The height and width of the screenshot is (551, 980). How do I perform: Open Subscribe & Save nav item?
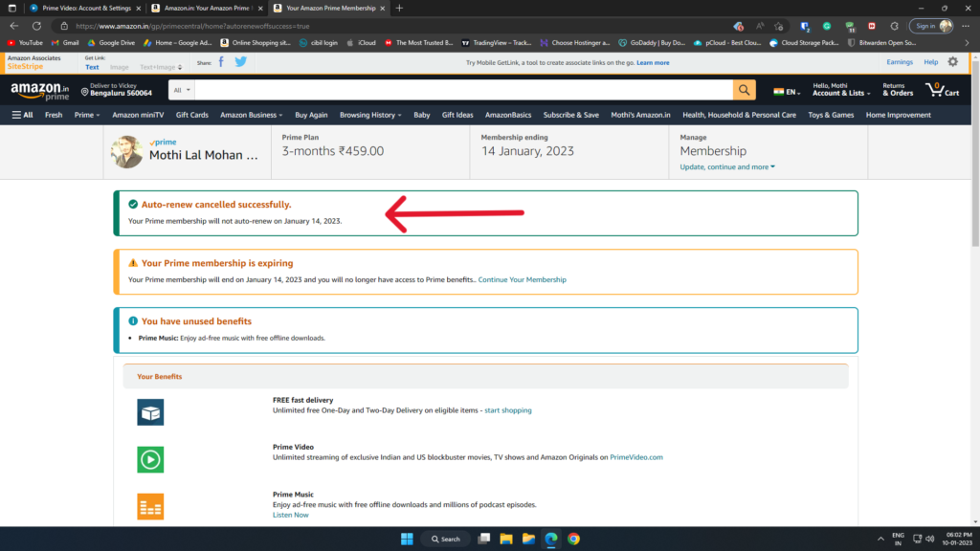tap(570, 115)
